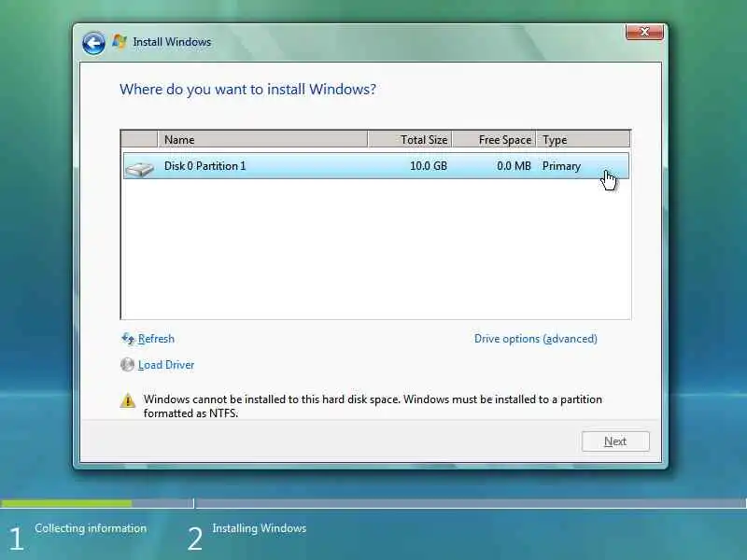Click the yellow warning triangle icon

coord(128,400)
